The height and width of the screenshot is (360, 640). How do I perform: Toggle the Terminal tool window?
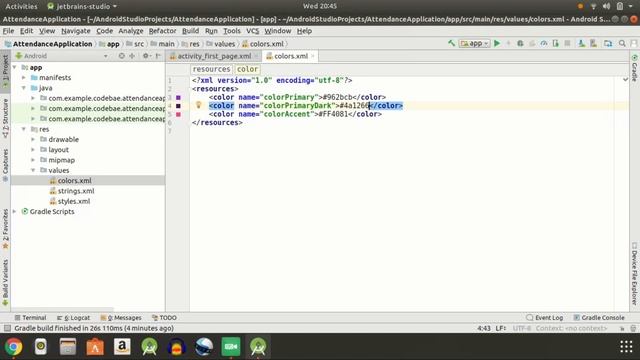coord(30,318)
